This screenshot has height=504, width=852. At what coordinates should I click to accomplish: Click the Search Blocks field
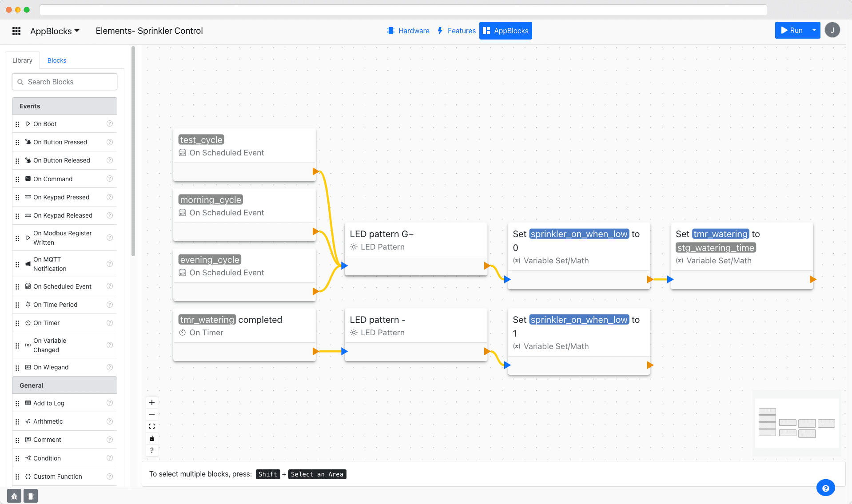coord(64,82)
